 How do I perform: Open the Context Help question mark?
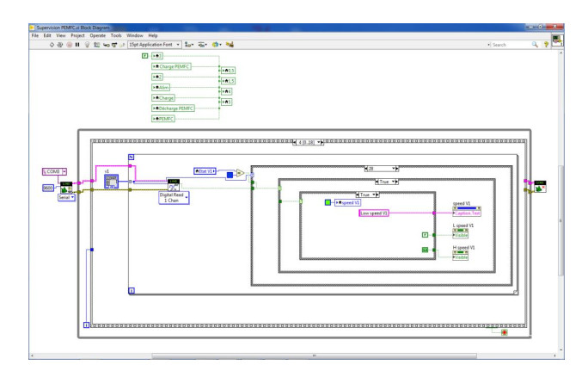point(548,43)
